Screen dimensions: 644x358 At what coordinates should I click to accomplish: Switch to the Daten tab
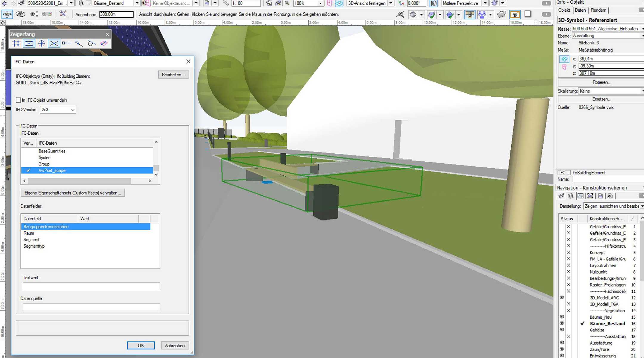580,10
